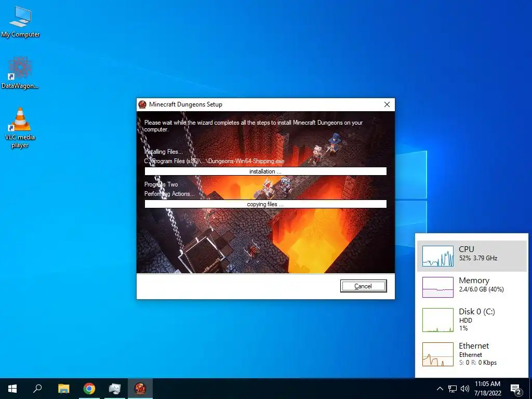Open File Explorer from the taskbar
Image resolution: width=532 pixels, height=399 pixels.
(63, 389)
